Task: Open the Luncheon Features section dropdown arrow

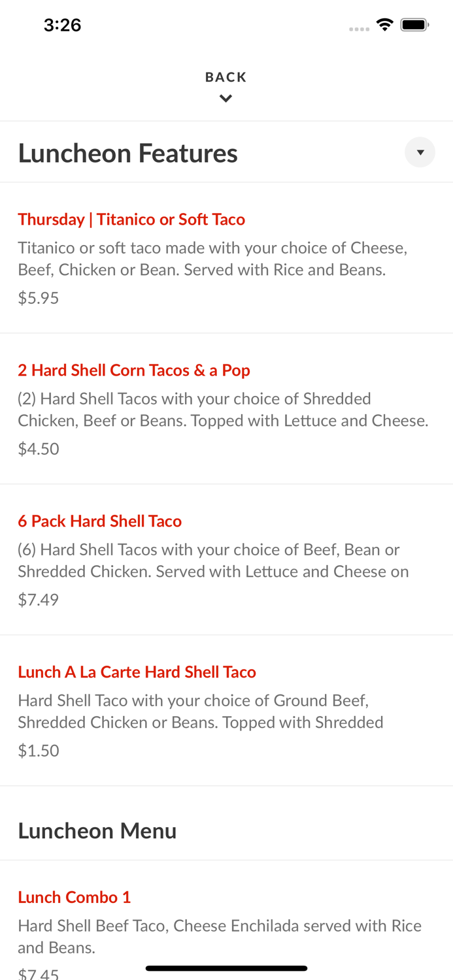Action: 420,152
